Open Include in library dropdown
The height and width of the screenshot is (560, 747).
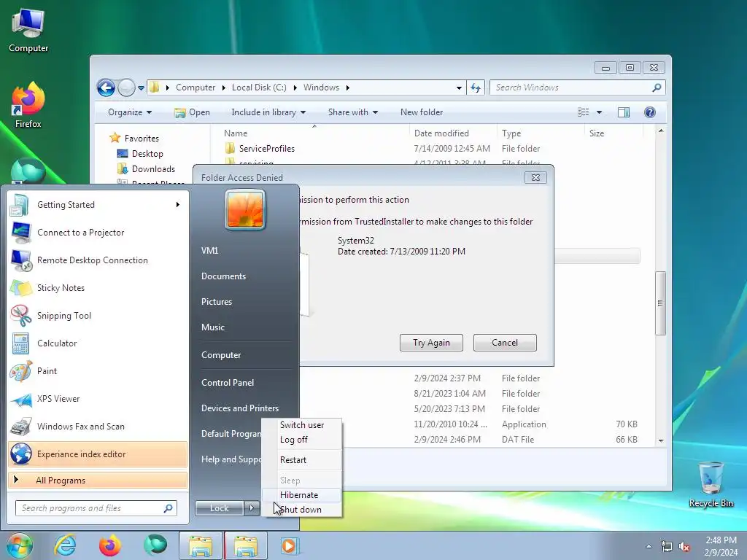coord(268,112)
